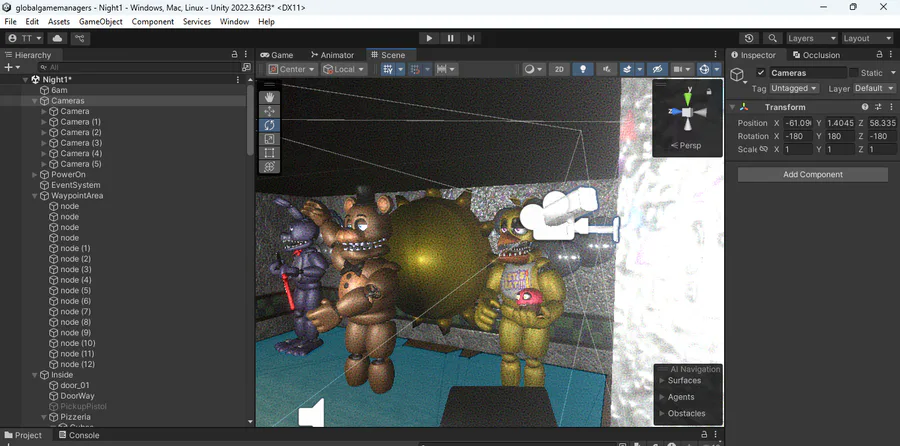Toggle the Scene gizmo lock icon
This screenshot has width=900, height=446.
tap(709, 91)
